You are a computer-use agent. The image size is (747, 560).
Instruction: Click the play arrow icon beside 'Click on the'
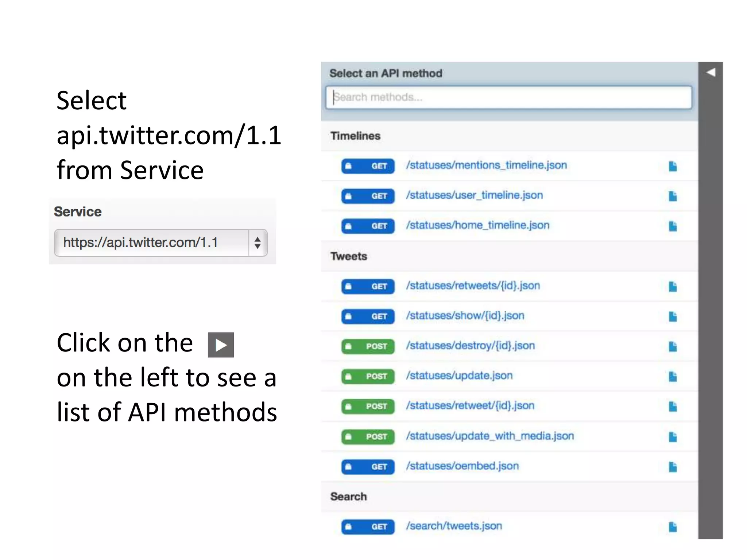point(221,345)
